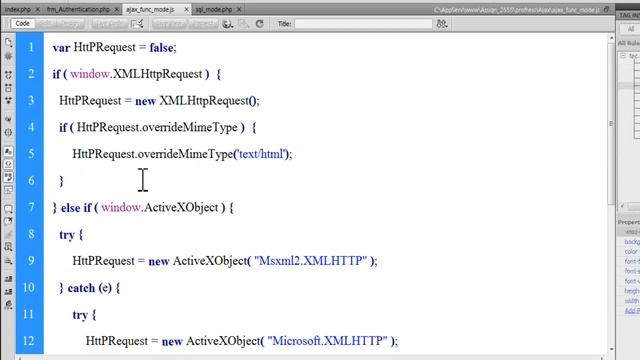This screenshot has height=360, width=640.
Task: Click line number 7 in gutter
Action: coord(31,207)
